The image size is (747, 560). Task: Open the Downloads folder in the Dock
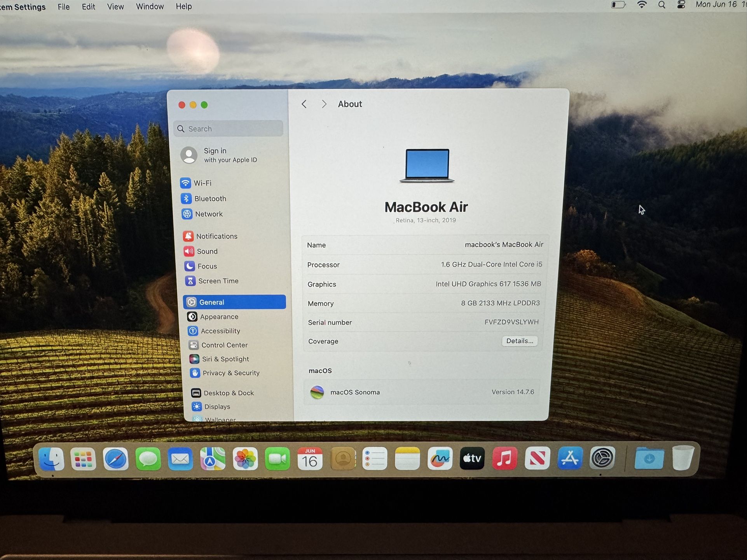point(649,458)
